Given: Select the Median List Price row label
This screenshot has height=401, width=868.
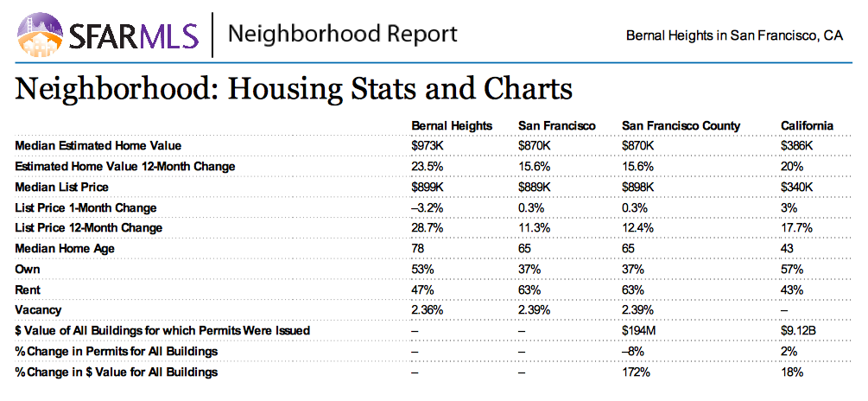Looking at the screenshot, I should pos(73,187).
